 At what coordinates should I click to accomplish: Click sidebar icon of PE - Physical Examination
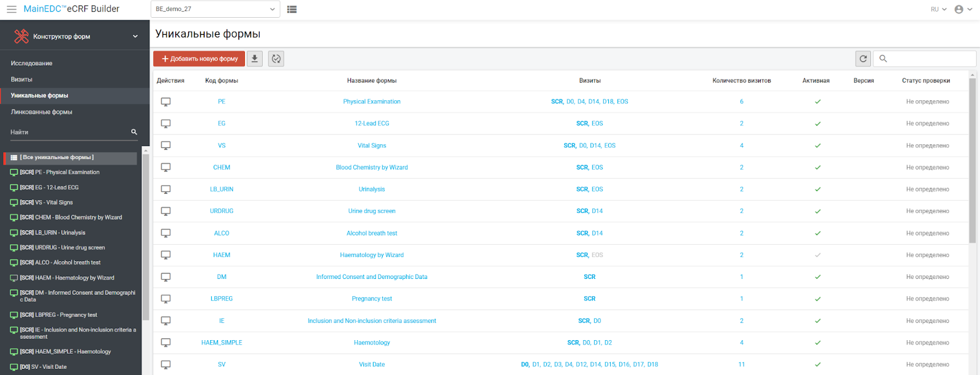pos(14,173)
